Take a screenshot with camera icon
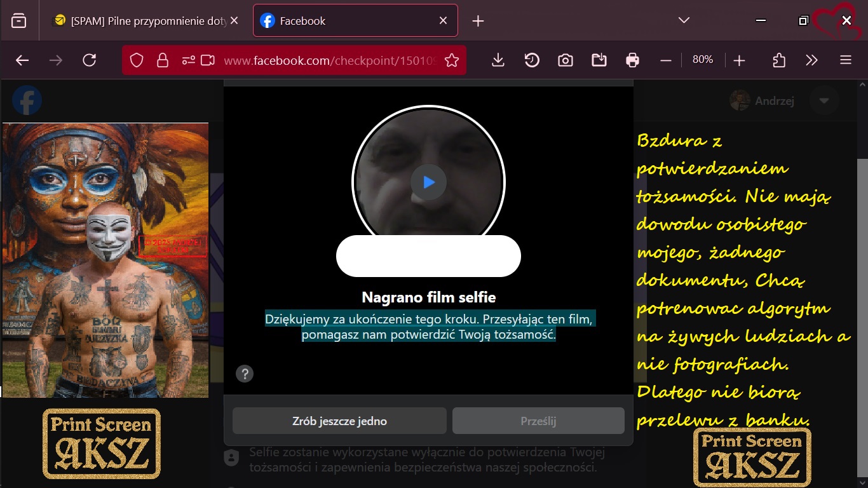The height and width of the screenshot is (488, 868). pos(565,60)
